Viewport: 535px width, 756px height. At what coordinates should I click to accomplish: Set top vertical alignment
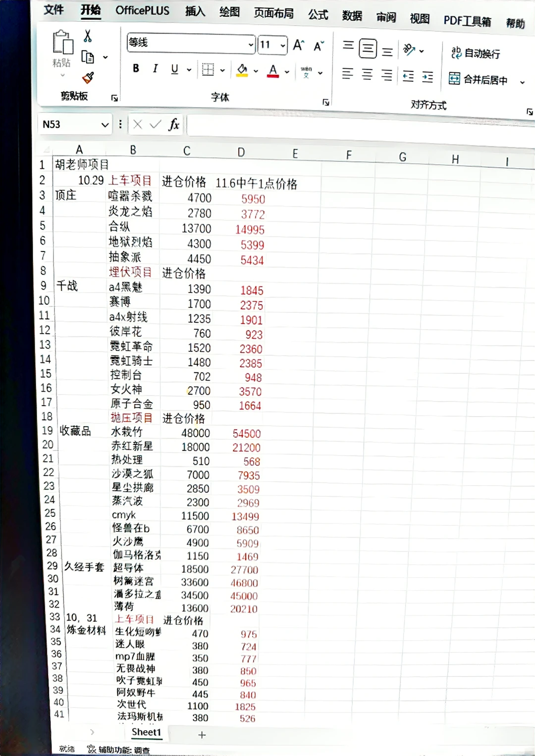pos(348,46)
